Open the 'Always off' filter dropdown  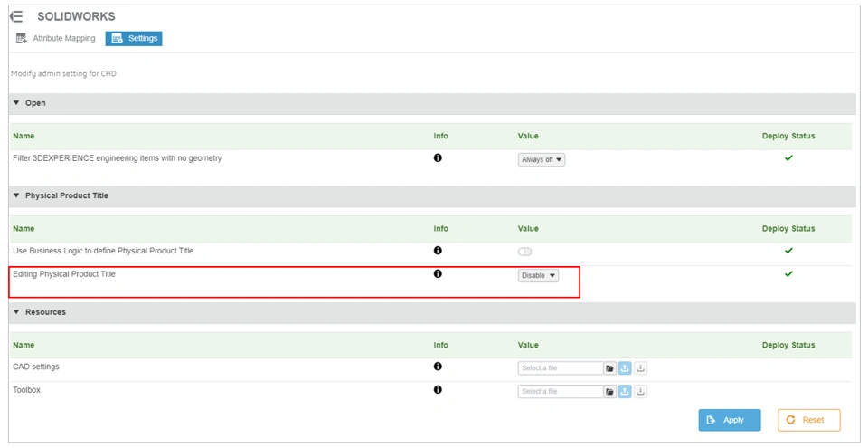(542, 160)
